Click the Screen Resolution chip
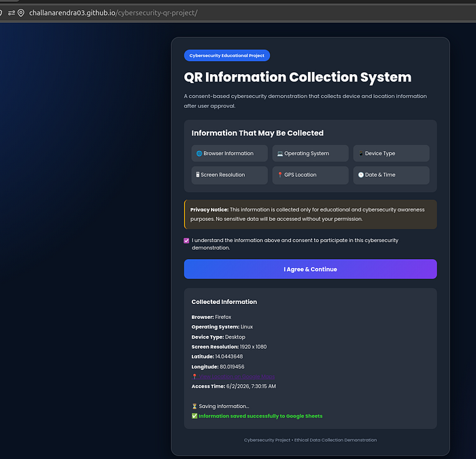 click(230, 175)
